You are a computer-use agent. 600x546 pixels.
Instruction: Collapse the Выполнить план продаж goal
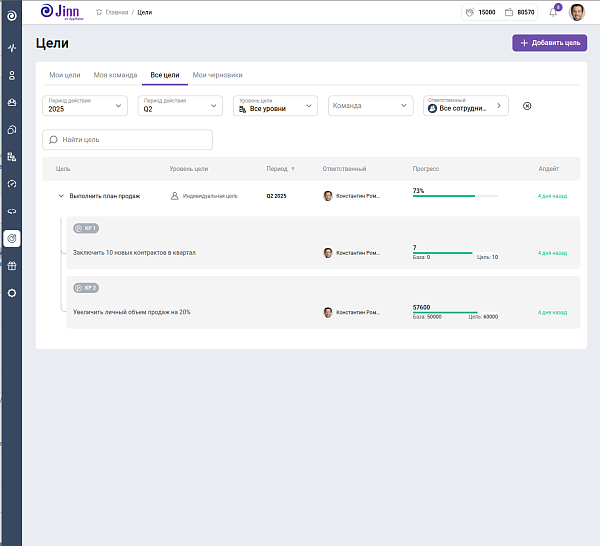61,196
